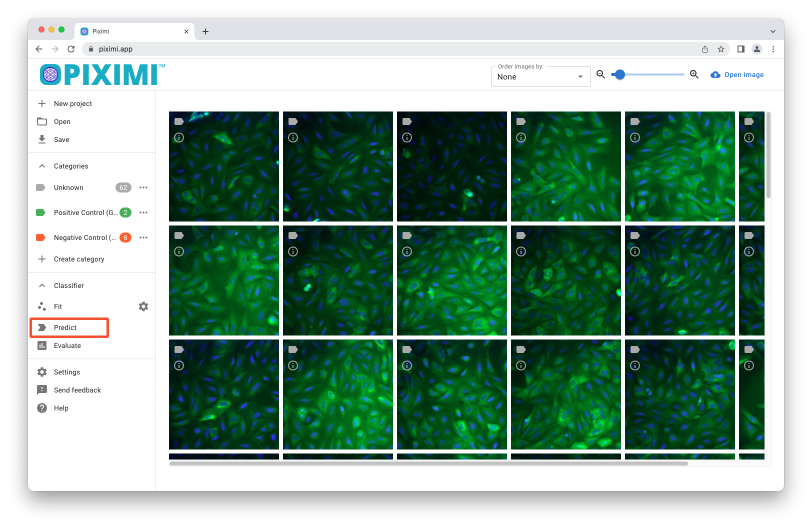This screenshot has height=528, width=812.
Task: Select the Settings menu item
Action: coord(92,372)
